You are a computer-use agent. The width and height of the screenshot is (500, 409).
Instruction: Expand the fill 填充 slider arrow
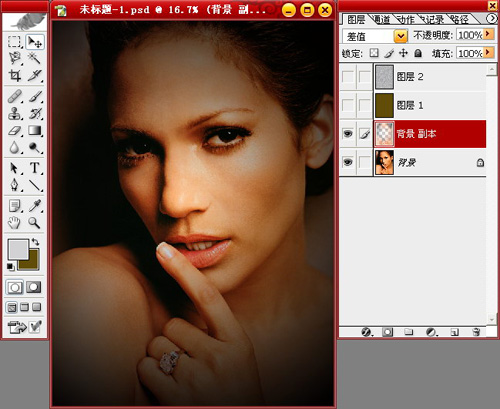point(488,53)
